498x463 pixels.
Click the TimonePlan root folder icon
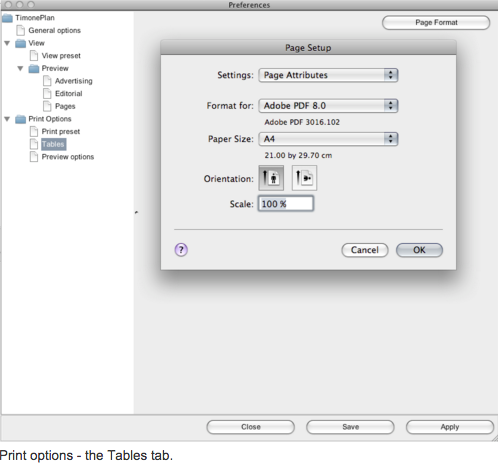coord(7,18)
